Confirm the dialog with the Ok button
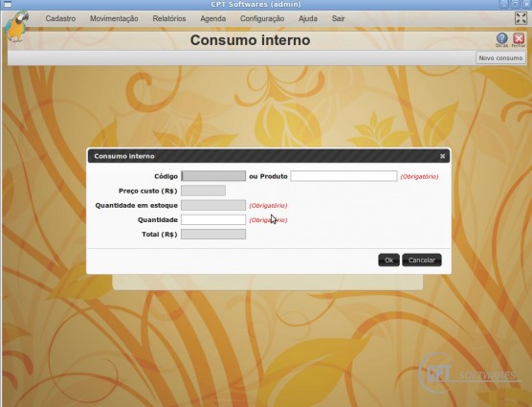Screen dimensions: 532x407 tap(388, 260)
